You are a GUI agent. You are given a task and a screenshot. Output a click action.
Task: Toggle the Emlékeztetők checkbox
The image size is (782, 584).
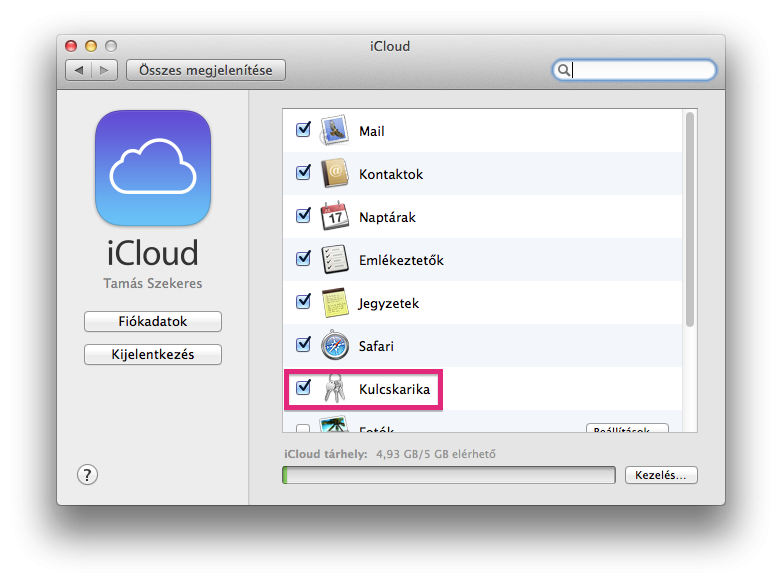[x=303, y=258]
